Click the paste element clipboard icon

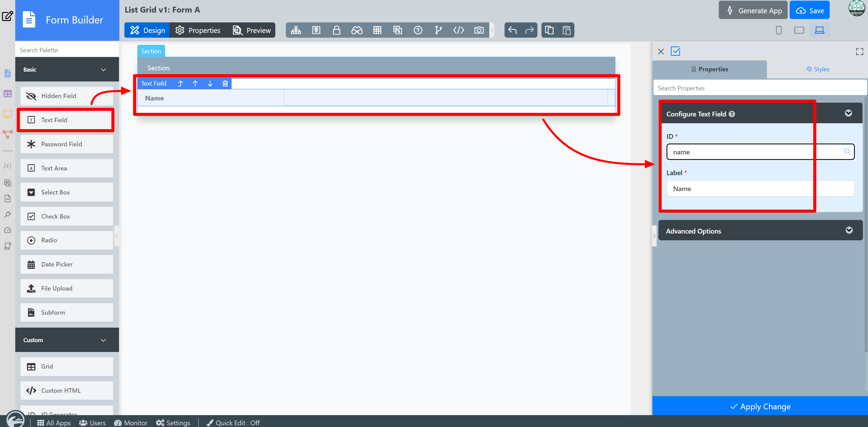(x=566, y=30)
